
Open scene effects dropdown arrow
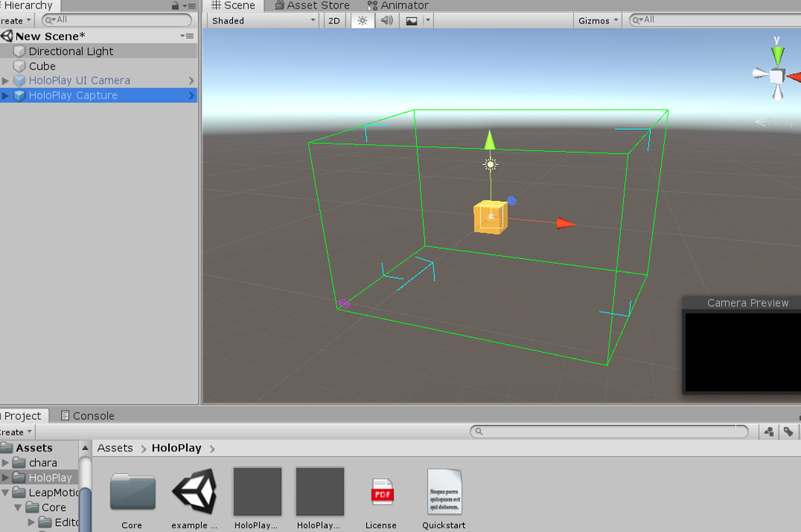[428, 21]
